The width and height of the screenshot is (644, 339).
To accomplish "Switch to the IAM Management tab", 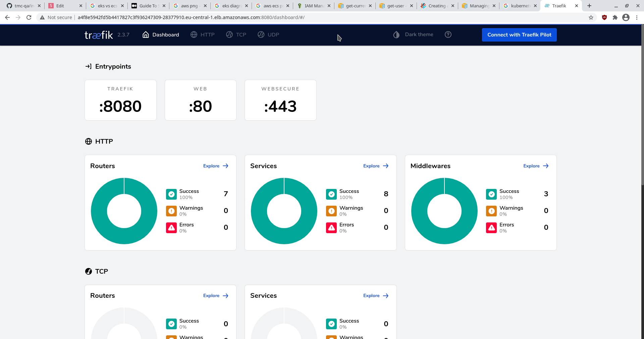I will click(x=314, y=6).
